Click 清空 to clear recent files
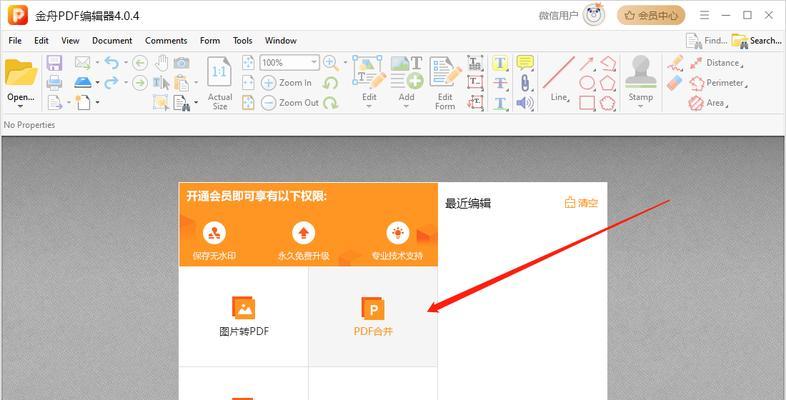786x400 pixels. pos(581,203)
